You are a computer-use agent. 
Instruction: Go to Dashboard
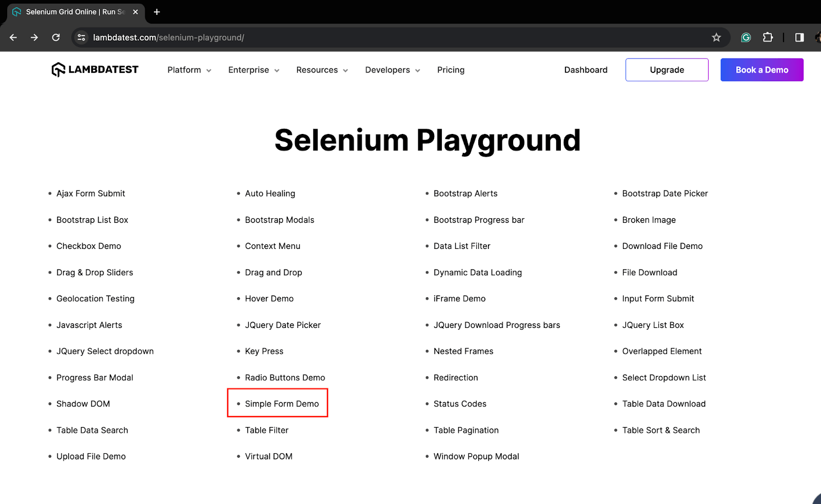pos(585,70)
